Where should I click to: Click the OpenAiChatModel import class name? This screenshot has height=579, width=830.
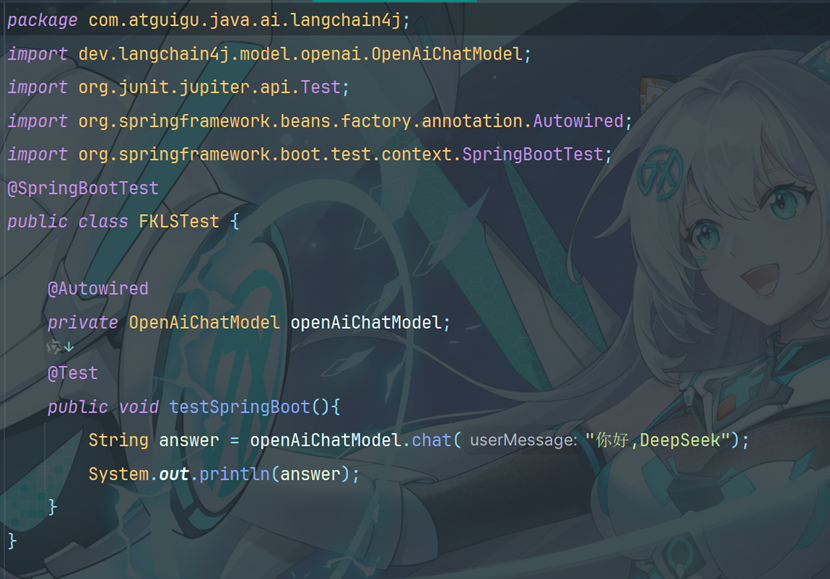tap(447, 54)
